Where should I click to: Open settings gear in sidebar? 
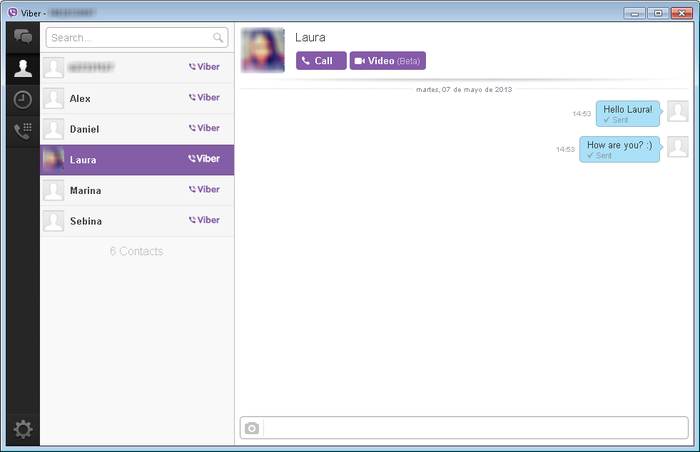(23, 430)
